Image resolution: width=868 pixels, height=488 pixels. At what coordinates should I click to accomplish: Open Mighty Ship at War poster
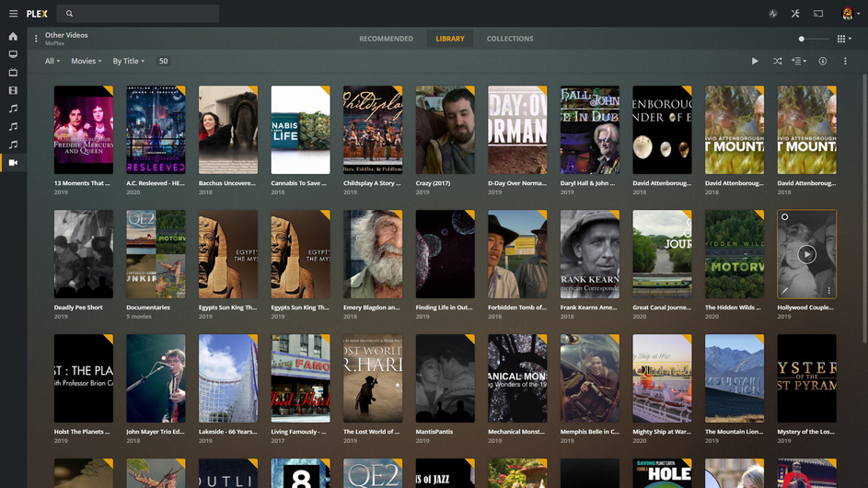tap(662, 378)
